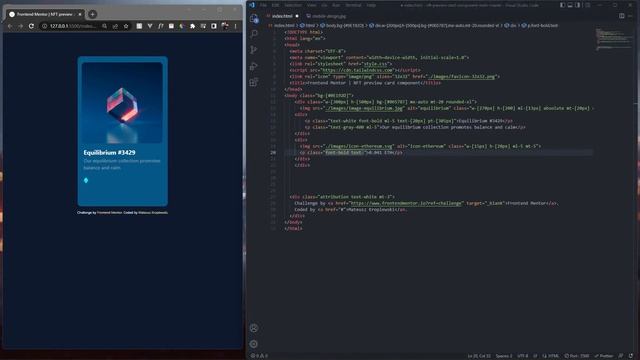Click the Ethereum icon on the card
Screen dimensions: 640x360
[86, 180]
